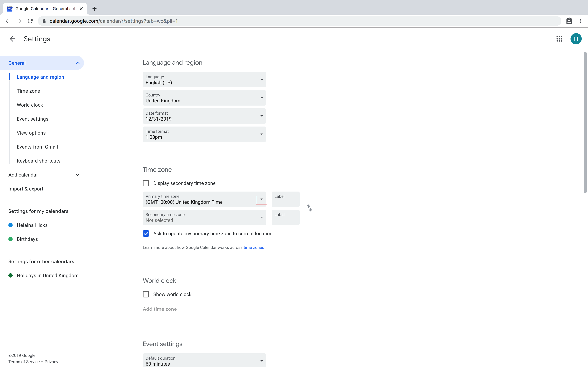Enable Display secondary time zone checkbox
Screen dimensions: 588x367
pyautogui.click(x=146, y=183)
